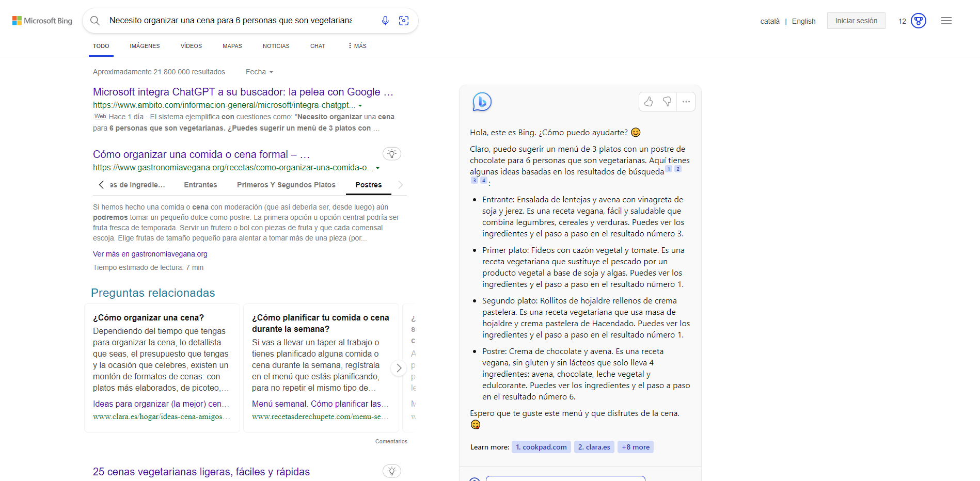This screenshot has height=481, width=980.
Task: Switch to MAPAS tab
Action: pos(232,46)
